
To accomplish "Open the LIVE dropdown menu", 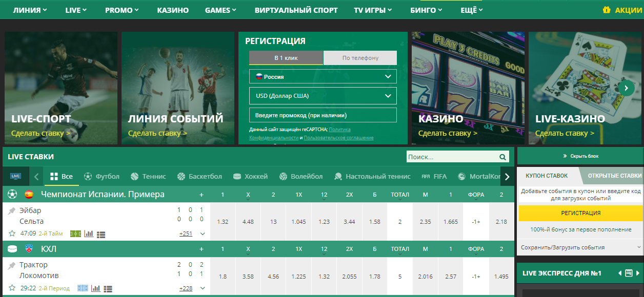I will (76, 10).
